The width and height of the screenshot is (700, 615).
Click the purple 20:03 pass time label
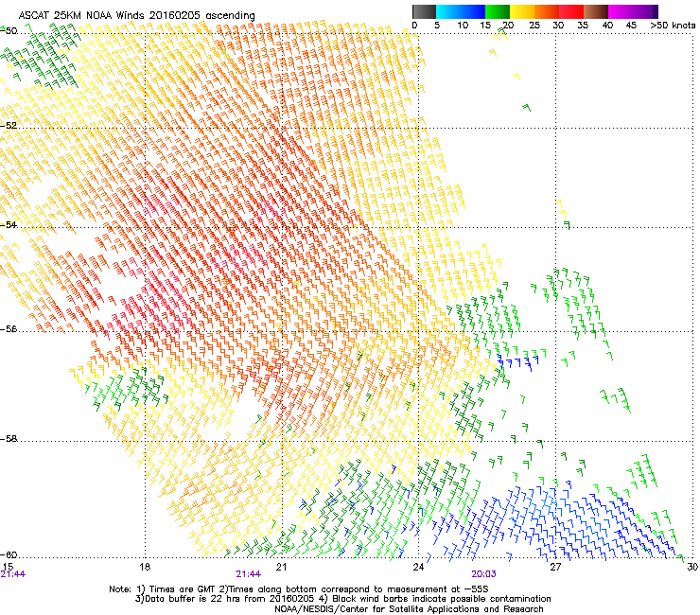(x=484, y=574)
